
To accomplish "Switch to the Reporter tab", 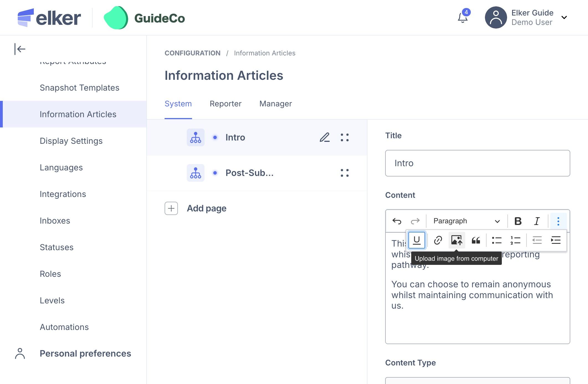I will 225,104.
